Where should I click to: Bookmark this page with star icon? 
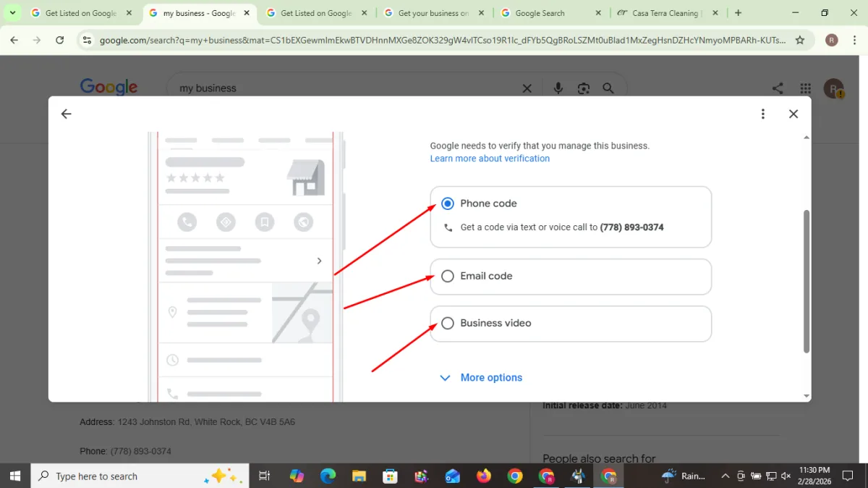tap(800, 41)
